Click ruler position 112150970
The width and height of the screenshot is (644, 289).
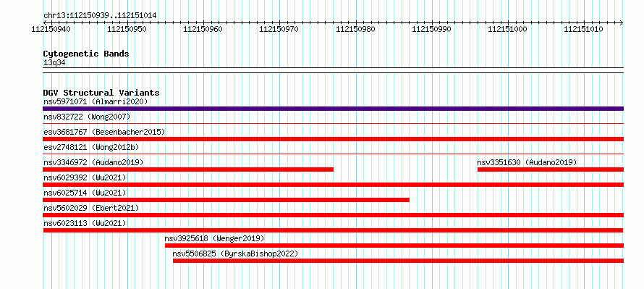tap(279, 29)
